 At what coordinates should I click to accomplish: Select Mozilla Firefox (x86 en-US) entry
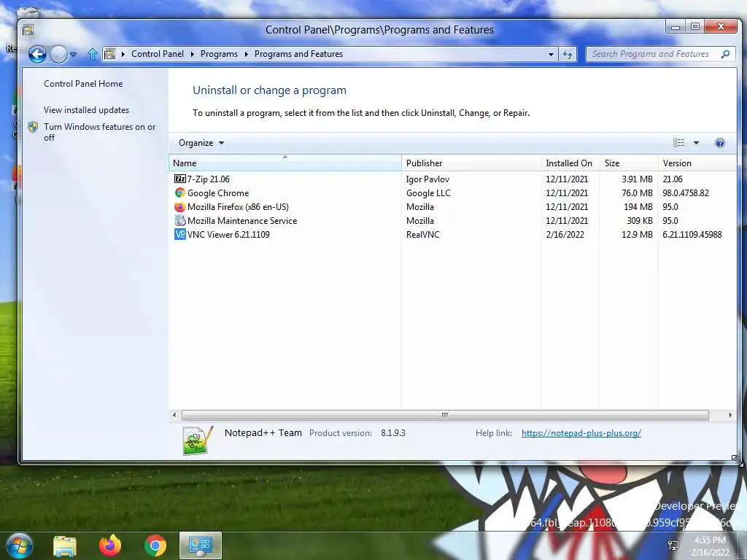point(239,206)
